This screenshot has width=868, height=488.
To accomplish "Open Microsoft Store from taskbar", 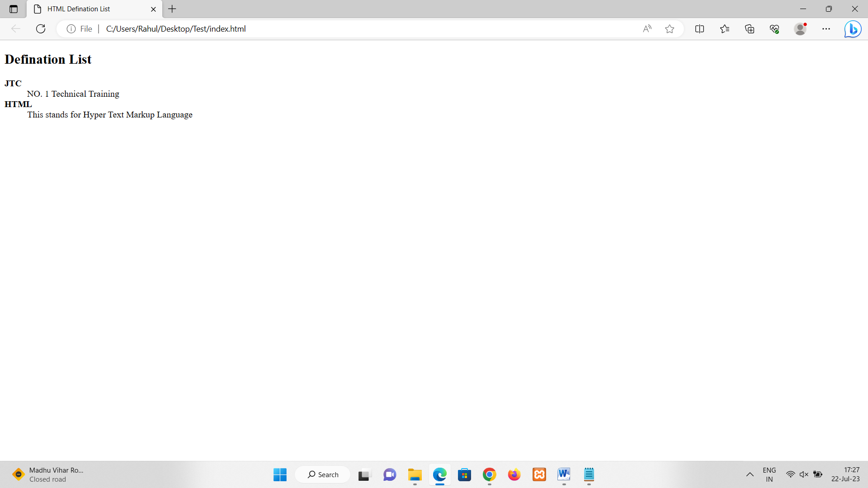I will pyautogui.click(x=464, y=474).
